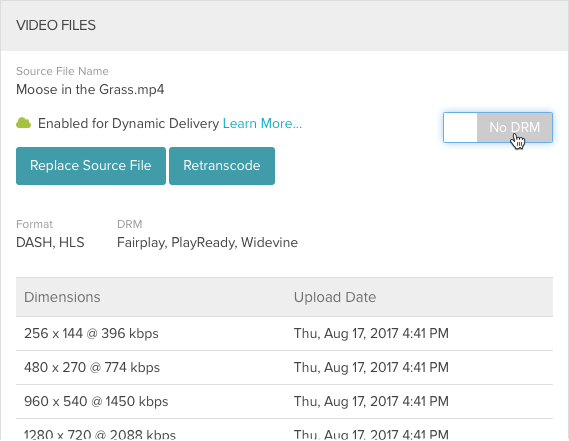The image size is (569, 441).
Task: Click the Fairplay, PlayReady, Widevine DRM value
Action: coord(207,242)
